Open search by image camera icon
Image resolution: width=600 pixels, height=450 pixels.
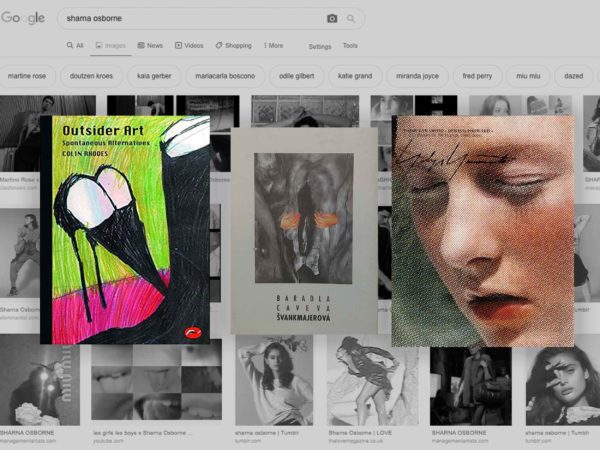(332, 18)
